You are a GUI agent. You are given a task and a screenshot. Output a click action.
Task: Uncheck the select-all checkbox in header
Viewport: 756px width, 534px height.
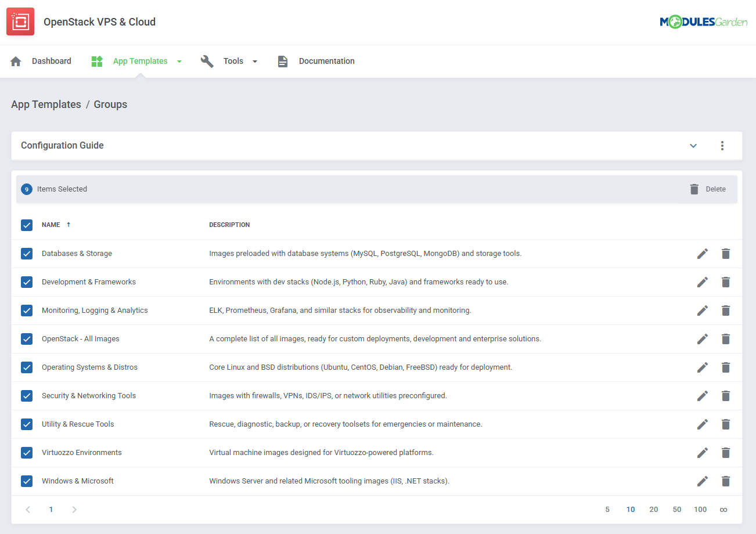click(x=27, y=225)
